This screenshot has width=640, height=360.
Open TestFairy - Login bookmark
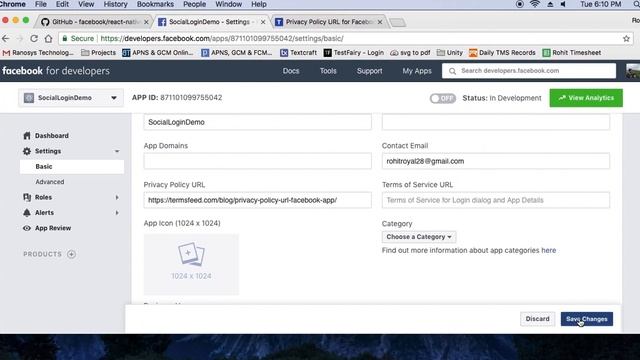(x=353, y=53)
